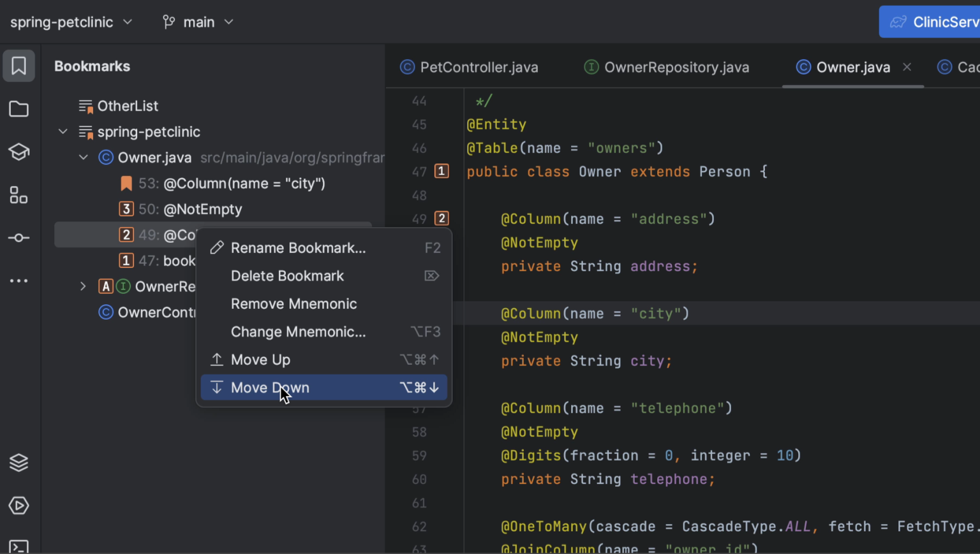
Task: Toggle mnemonic bookmark 2 in gutter line 49
Action: (x=442, y=218)
